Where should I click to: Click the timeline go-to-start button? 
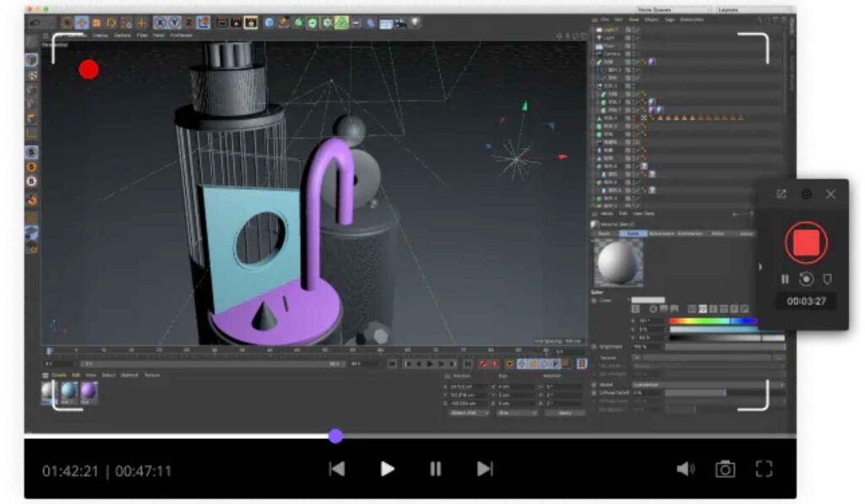392,364
